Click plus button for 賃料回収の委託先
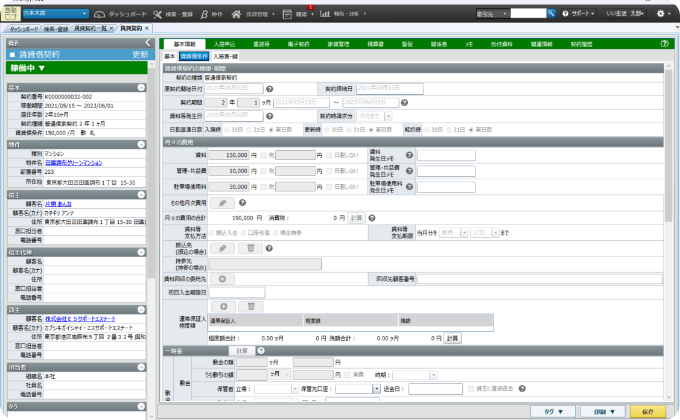Screen dimensions: 680x420 click(222, 279)
